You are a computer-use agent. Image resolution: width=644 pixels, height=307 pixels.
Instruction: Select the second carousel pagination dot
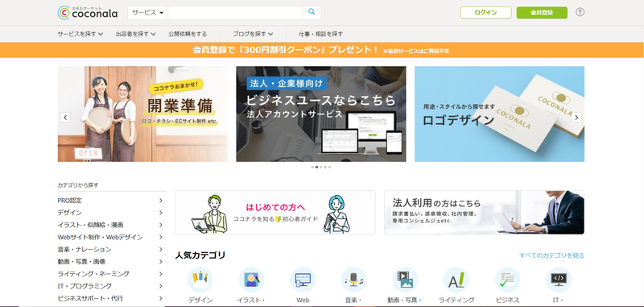tap(316, 168)
